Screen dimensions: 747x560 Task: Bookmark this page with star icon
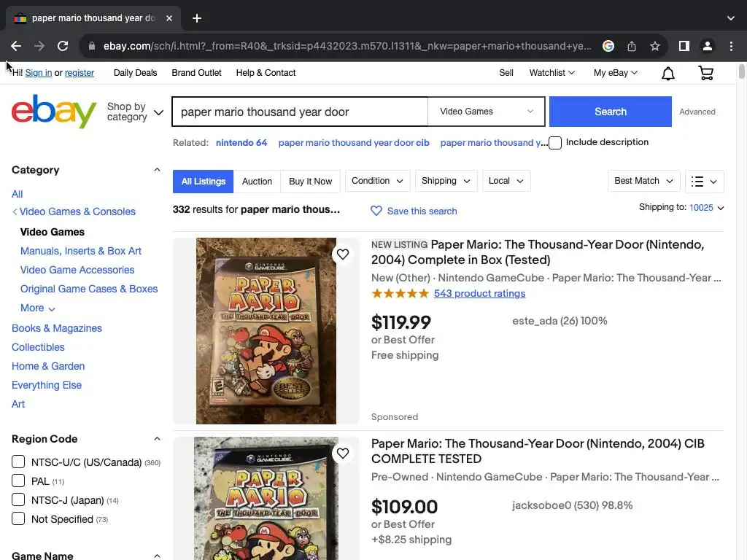point(655,46)
